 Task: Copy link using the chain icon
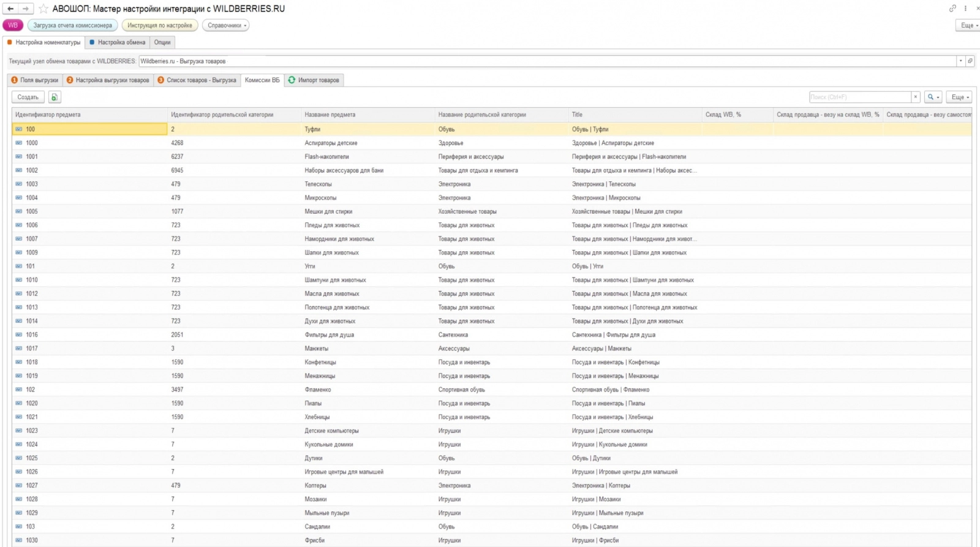click(952, 9)
